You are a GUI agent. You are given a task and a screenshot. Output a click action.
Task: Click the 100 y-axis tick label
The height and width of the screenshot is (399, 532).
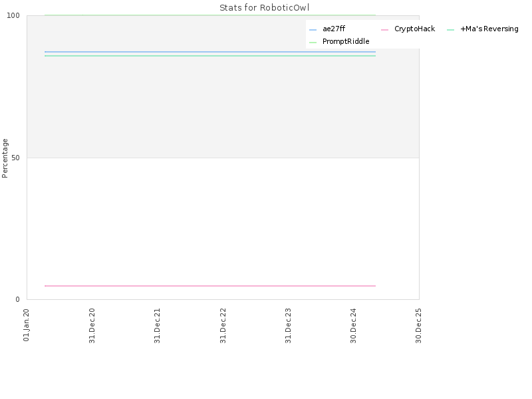(13, 15)
